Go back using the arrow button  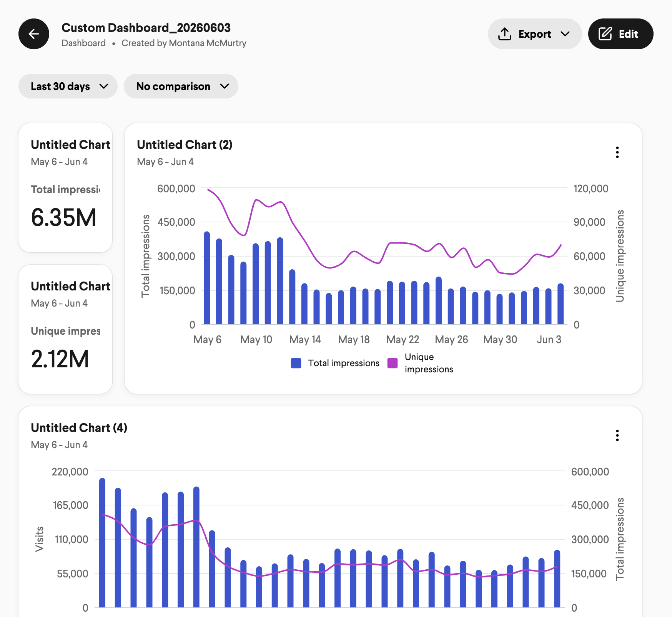point(34,34)
